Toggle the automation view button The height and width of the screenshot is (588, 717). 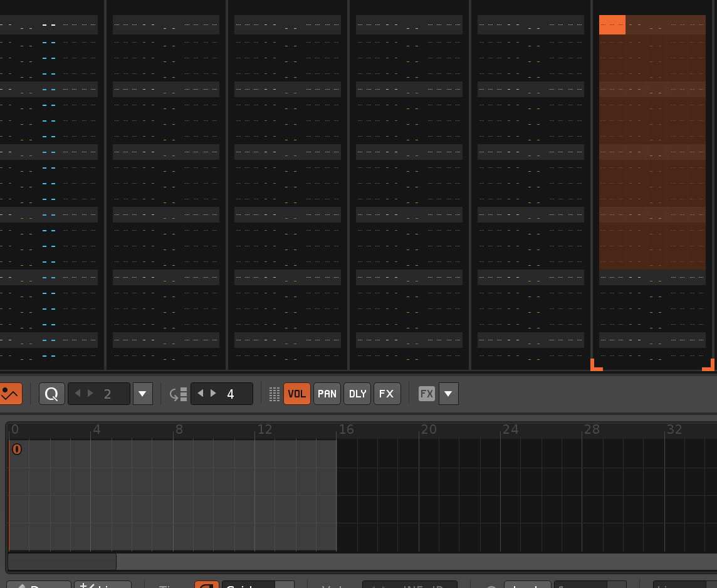coord(10,394)
